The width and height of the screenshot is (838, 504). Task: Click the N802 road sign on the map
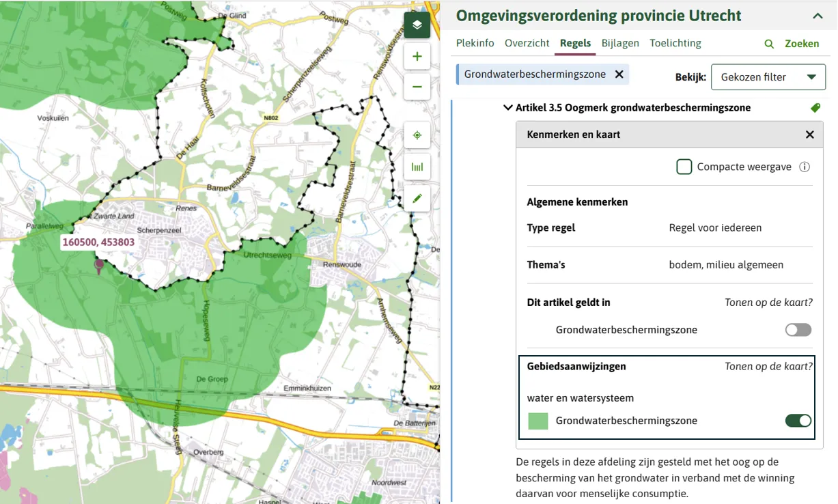point(272,117)
